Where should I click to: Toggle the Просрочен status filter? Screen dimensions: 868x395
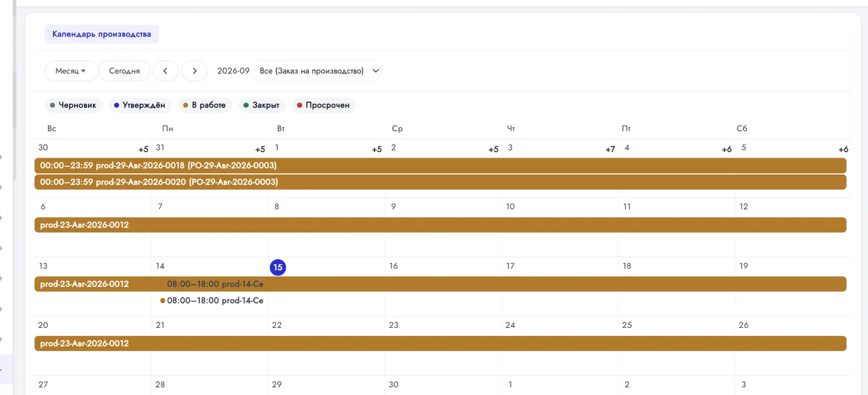(323, 105)
